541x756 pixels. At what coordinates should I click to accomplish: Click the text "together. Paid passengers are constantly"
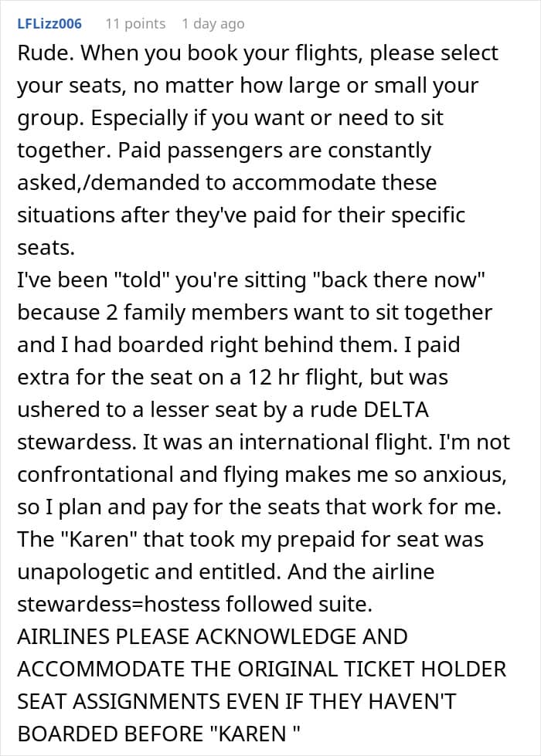pyautogui.click(x=224, y=151)
